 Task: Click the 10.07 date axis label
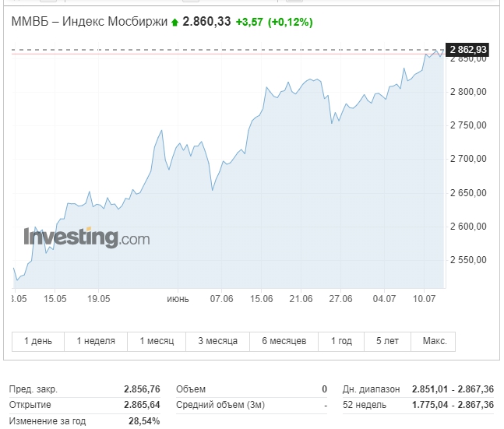click(424, 299)
